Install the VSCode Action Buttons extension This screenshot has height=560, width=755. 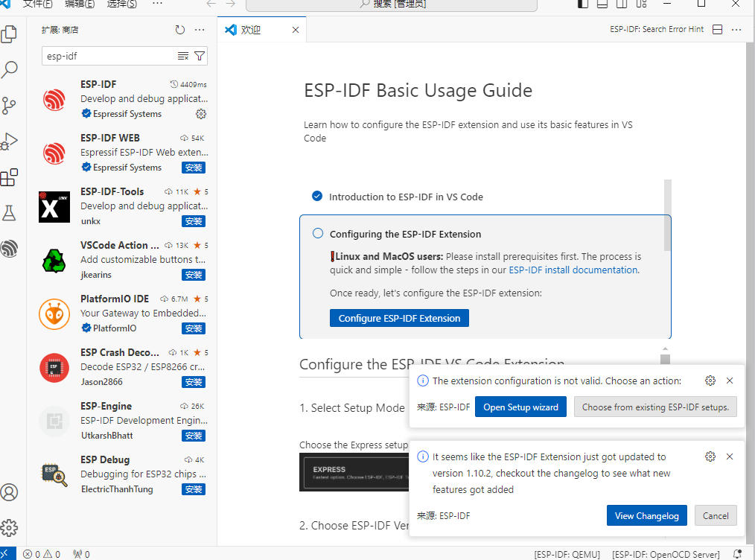pyautogui.click(x=194, y=275)
